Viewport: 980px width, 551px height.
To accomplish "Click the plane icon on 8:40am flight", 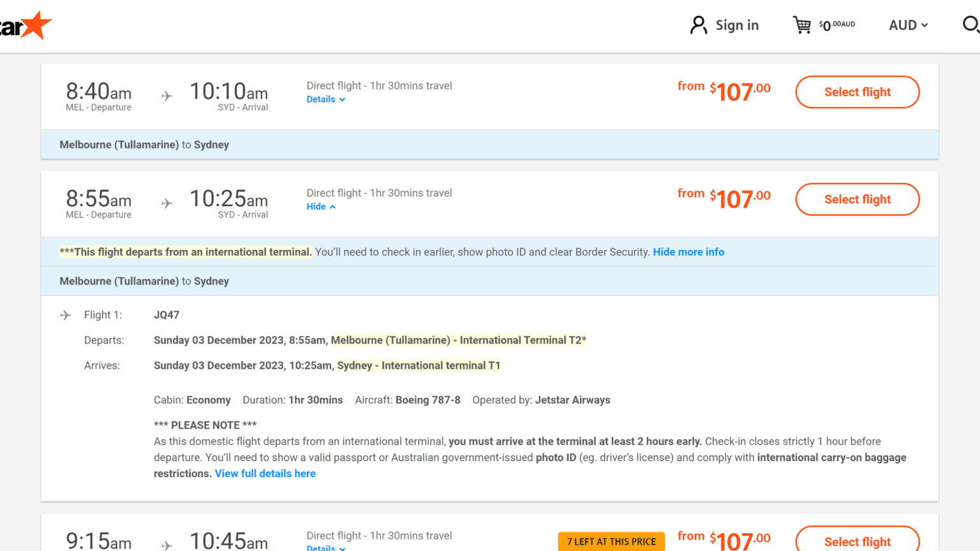I will [167, 96].
